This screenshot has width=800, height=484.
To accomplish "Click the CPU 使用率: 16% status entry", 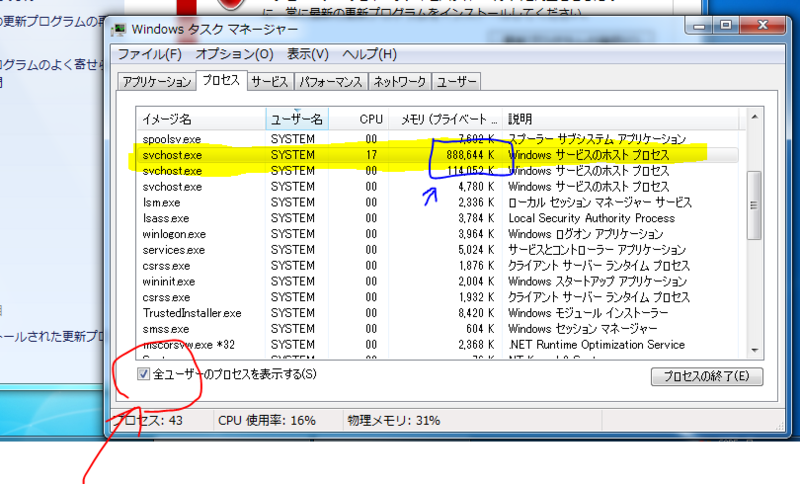I will [x=267, y=421].
